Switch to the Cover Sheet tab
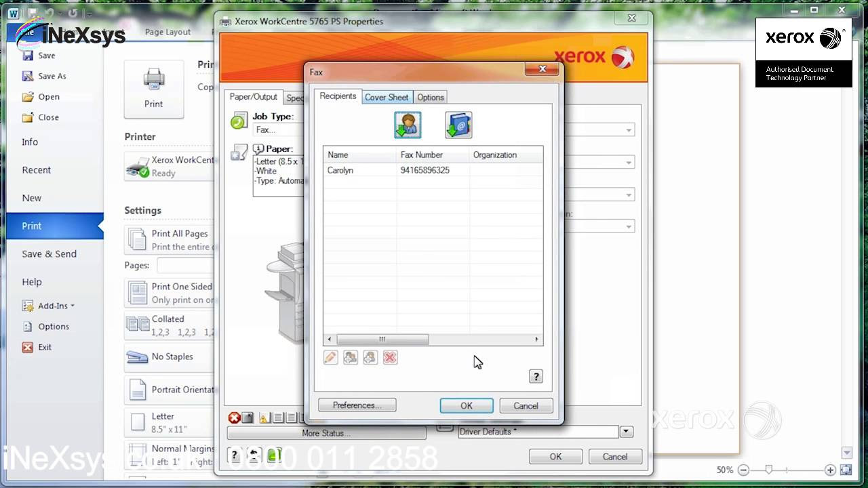This screenshot has height=488, width=868. [x=387, y=97]
